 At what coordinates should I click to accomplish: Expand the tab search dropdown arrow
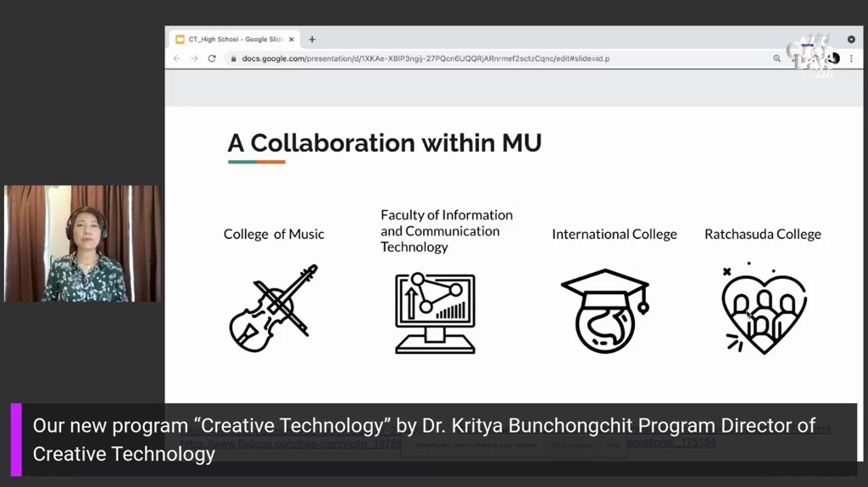coord(851,39)
